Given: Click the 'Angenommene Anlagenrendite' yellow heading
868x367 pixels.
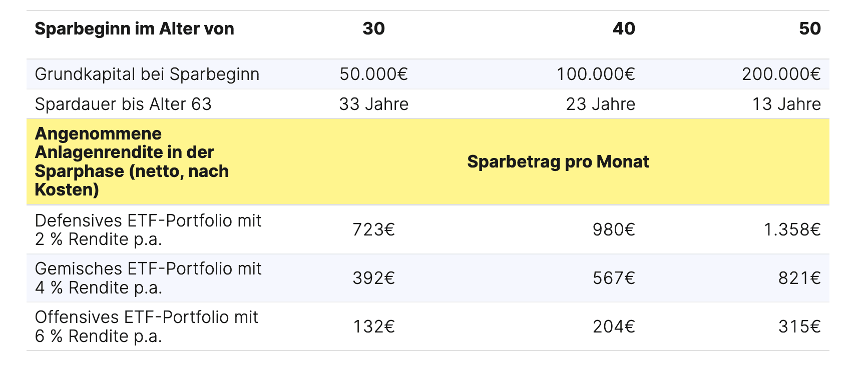Looking at the screenshot, I should pyautogui.click(x=132, y=161).
